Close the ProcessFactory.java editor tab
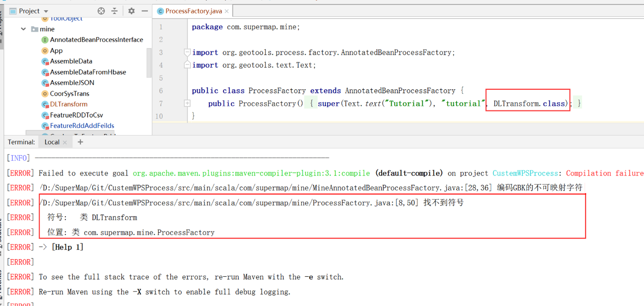This screenshot has height=306, width=644. click(227, 11)
